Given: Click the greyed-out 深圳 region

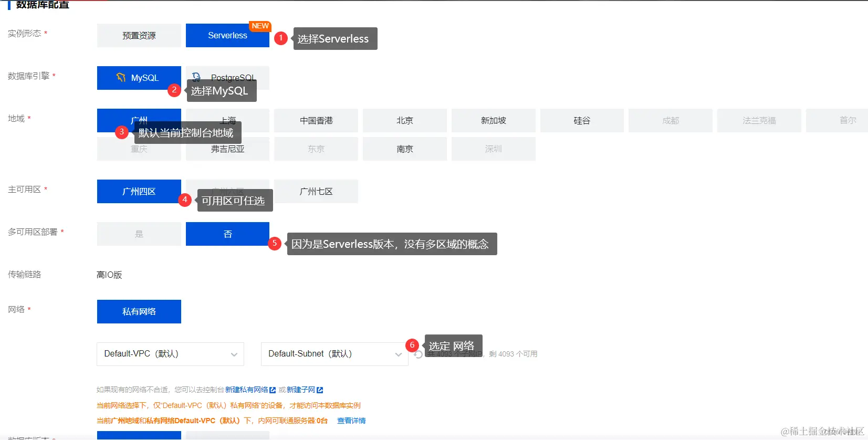Looking at the screenshot, I should [494, 149].
